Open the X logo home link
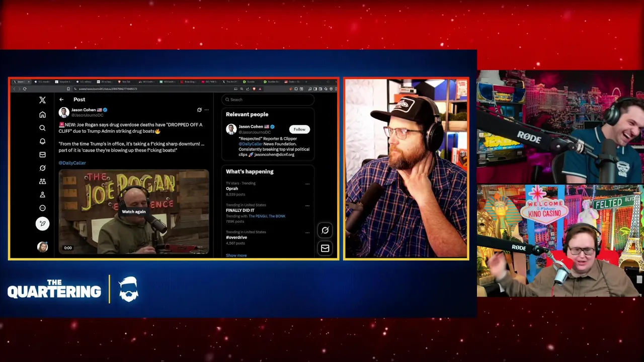 (x=42, y=100)
